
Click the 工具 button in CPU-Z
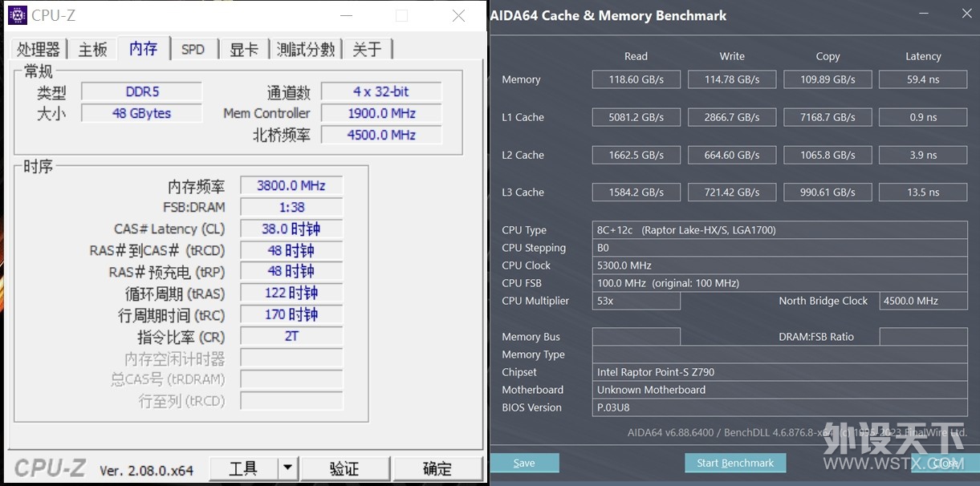[x=244, y=468]
